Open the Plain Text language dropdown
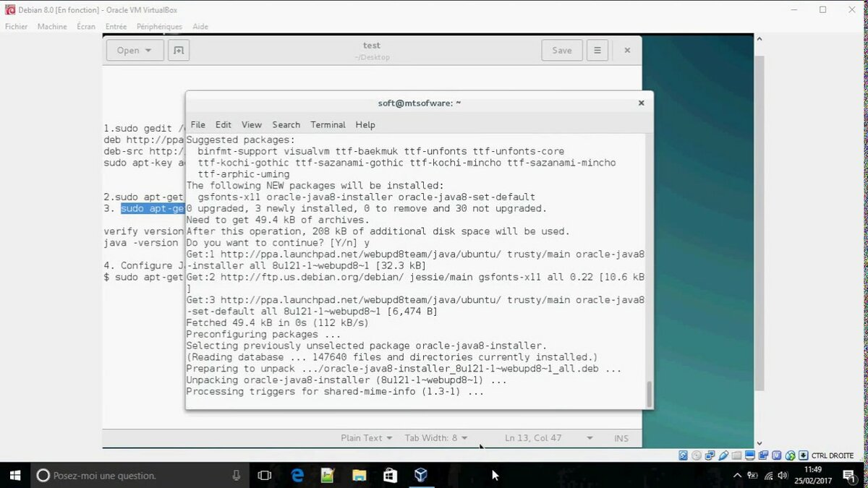Image resolution: width=868 pixels, height=488 pixels. [x=367, y=438]
